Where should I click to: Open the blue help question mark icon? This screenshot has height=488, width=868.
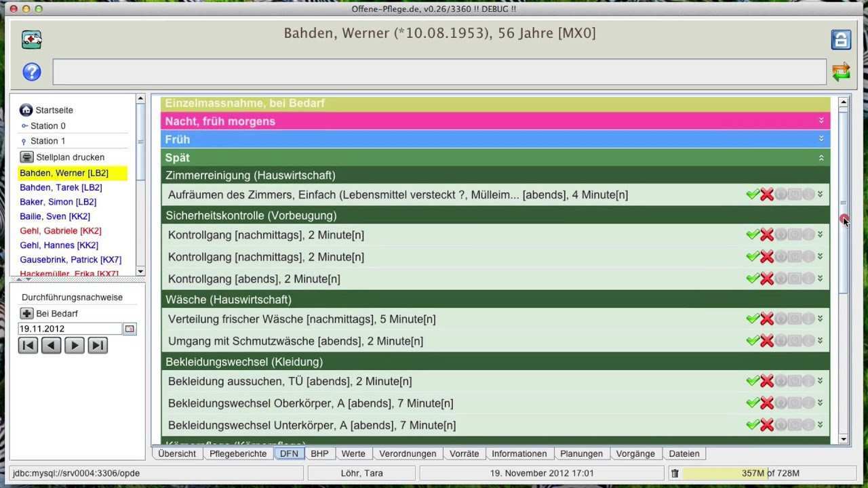(x=32, y=72)
